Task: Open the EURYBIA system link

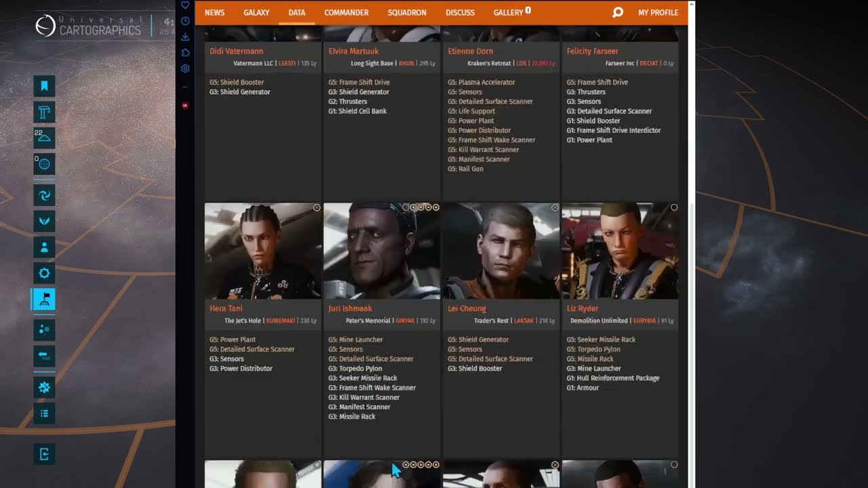Action: pos(645,321)
